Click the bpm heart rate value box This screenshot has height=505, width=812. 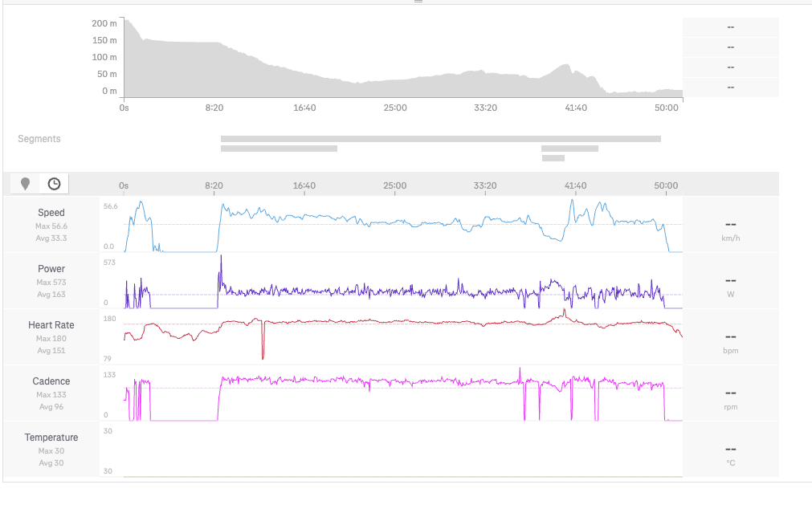(x=730, y=338)
